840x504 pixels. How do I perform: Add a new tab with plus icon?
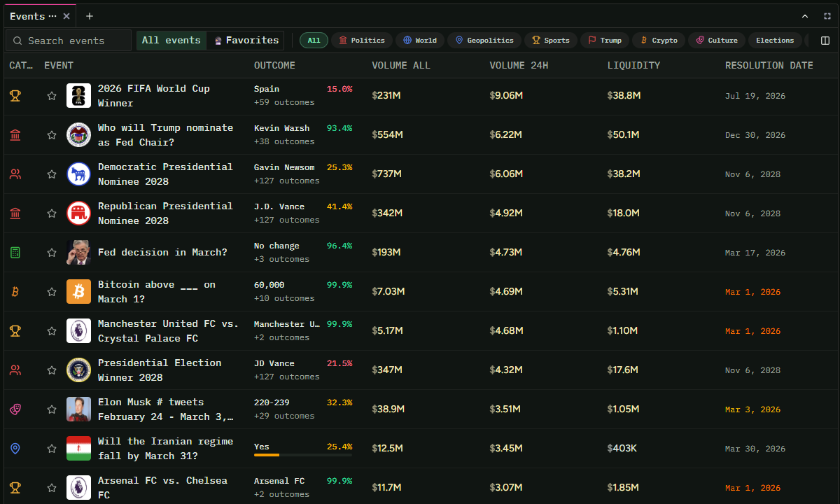pyautogui.click(x=90, y=16)
